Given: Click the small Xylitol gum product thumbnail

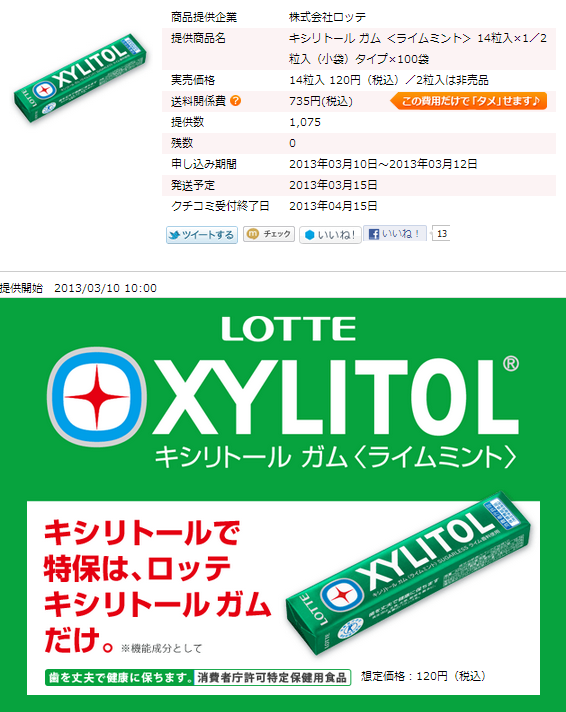Looking at the screenshot, I should click(x=80, y=77).
